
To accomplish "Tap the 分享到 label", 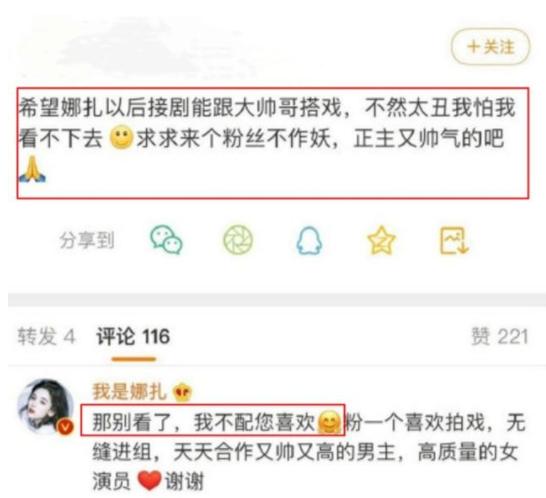I will click(86, 240).
